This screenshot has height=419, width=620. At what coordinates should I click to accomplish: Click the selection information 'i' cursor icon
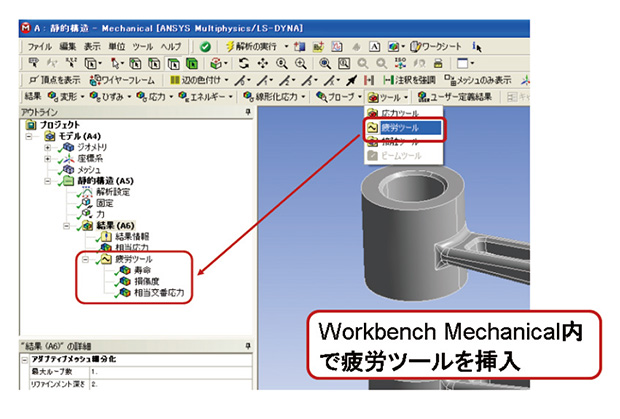click(476, 47)
